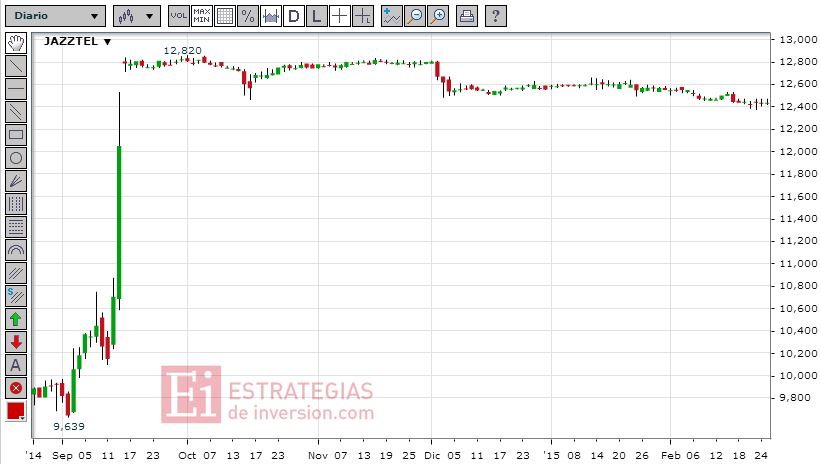Screen dimensions: 821x464
Task: Toggle the crosshair with L option
Action: (x=363, y=16)
